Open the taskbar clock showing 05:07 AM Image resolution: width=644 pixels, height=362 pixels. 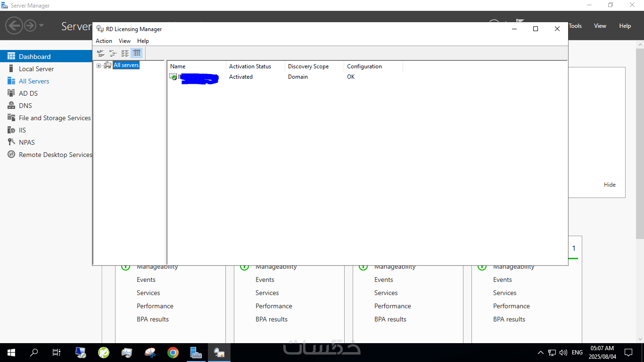point(602,353)
